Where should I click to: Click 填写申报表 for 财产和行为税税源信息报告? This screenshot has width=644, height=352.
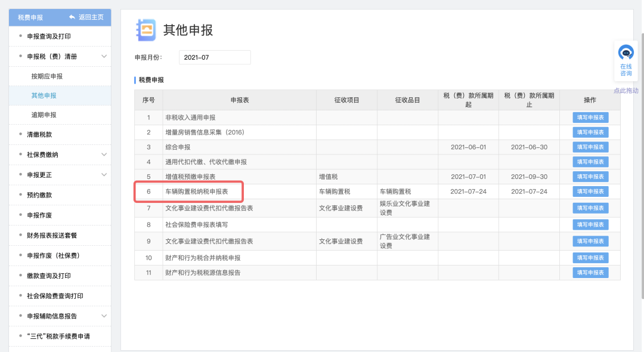pyautogui.click(x=590, y=273)
